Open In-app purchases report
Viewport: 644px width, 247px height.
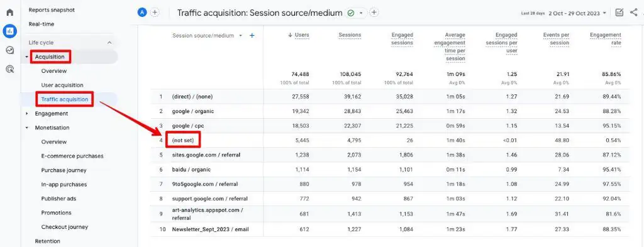64,185
